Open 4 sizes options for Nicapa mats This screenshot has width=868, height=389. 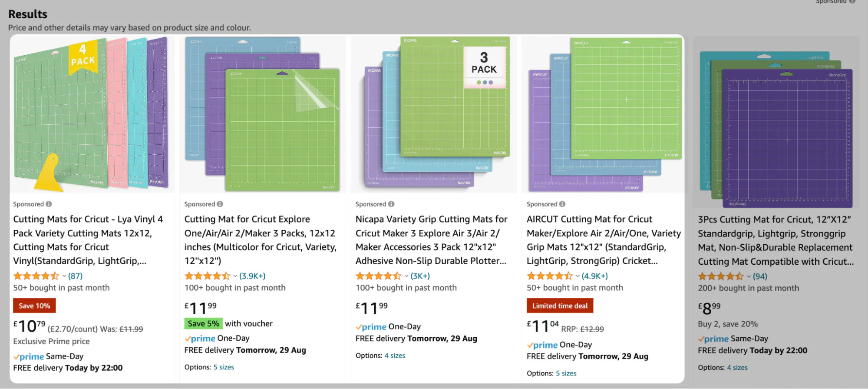pyautogui.click(x=395, y=356)
